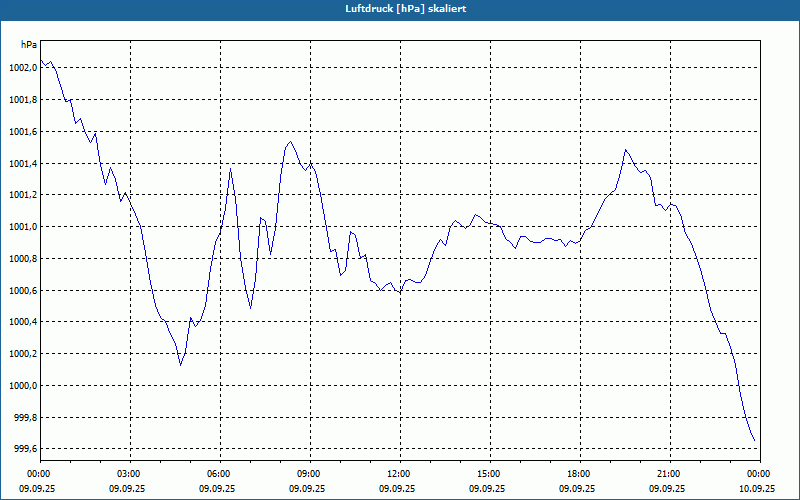
Task: Select the 1000,0 y-axis label
Action: tap(23, 386)
